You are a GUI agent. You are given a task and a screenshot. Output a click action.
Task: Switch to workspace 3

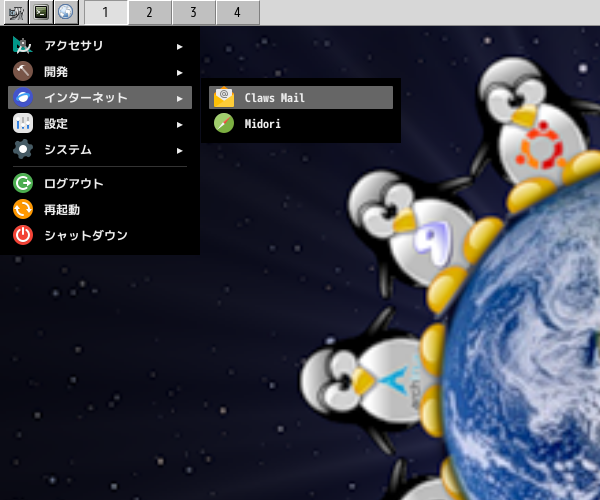[194, 13]
